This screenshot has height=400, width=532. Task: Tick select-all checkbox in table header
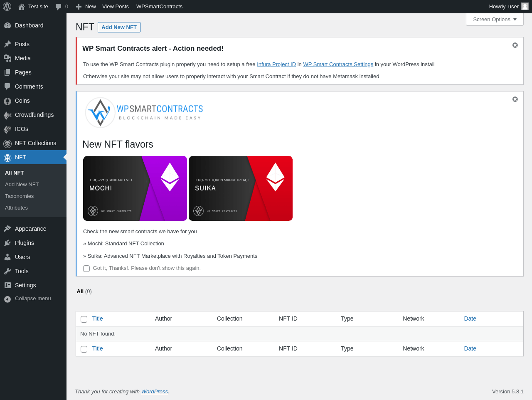(84, 319)
